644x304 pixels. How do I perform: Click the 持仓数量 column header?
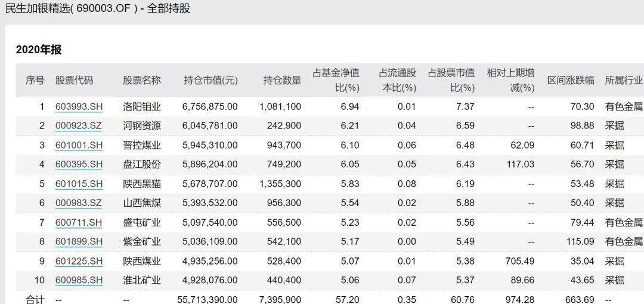coord(282,81)
